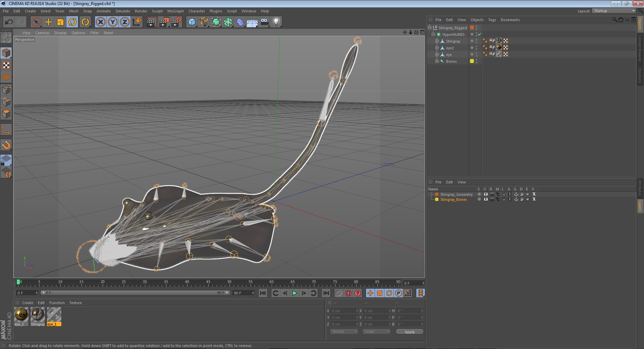
Task: Switch to Polygons mode
Action: [x=6, y=114]
